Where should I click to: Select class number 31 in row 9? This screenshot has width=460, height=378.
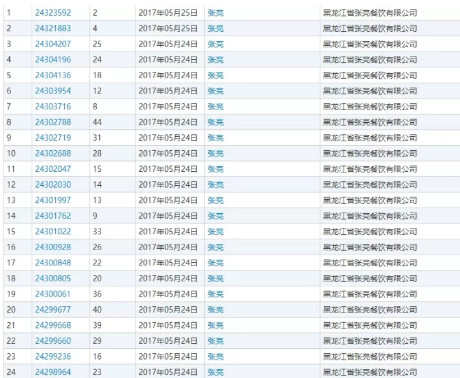point(97,138)
